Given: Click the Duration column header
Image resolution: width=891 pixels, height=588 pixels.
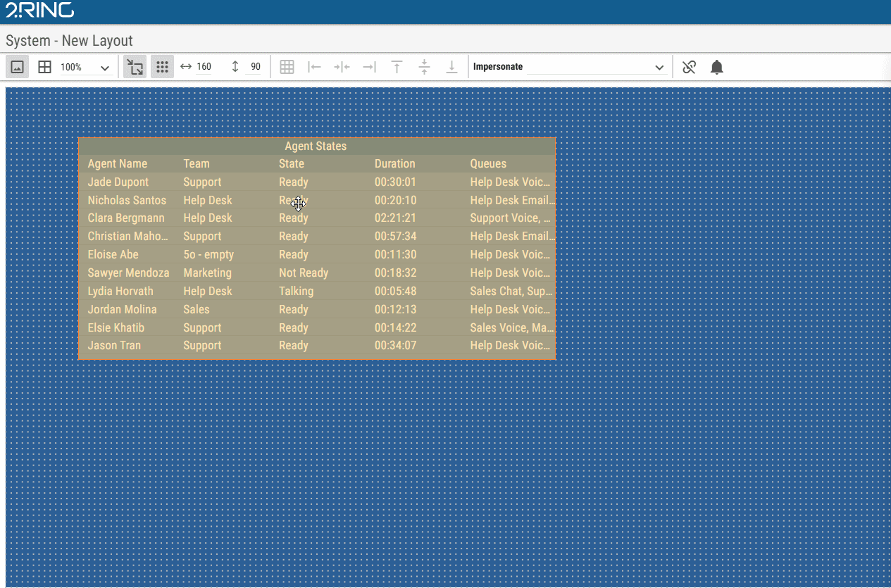Looking at the screenshot, I should [394, 164].
